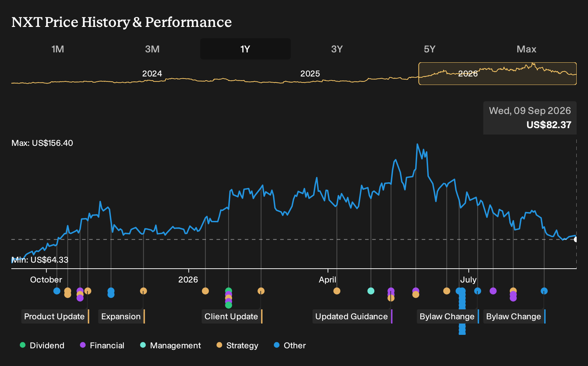Click purple dot in the purple-over-orange two-dot pair

coord(416,291)
